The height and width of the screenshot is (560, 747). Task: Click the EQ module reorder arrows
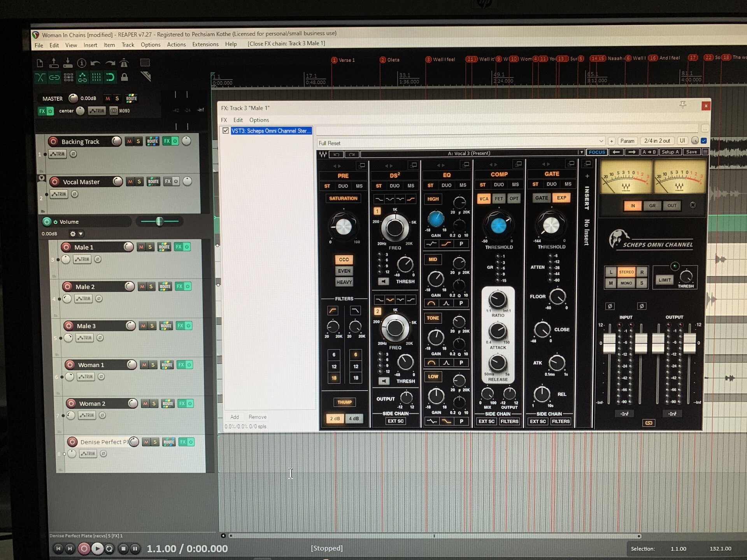(x=440, y=165)
